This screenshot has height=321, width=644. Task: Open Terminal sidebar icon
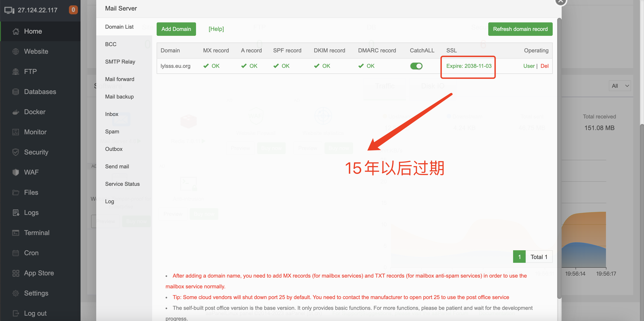coord(16,233)
